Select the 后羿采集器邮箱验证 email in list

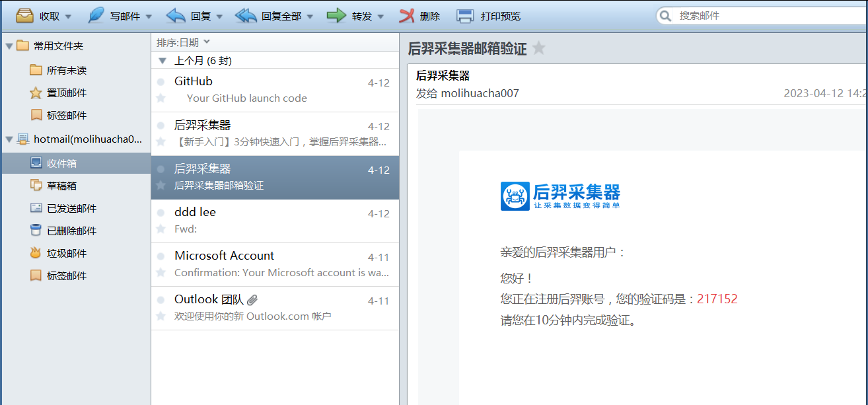click(x=275, y=178)
